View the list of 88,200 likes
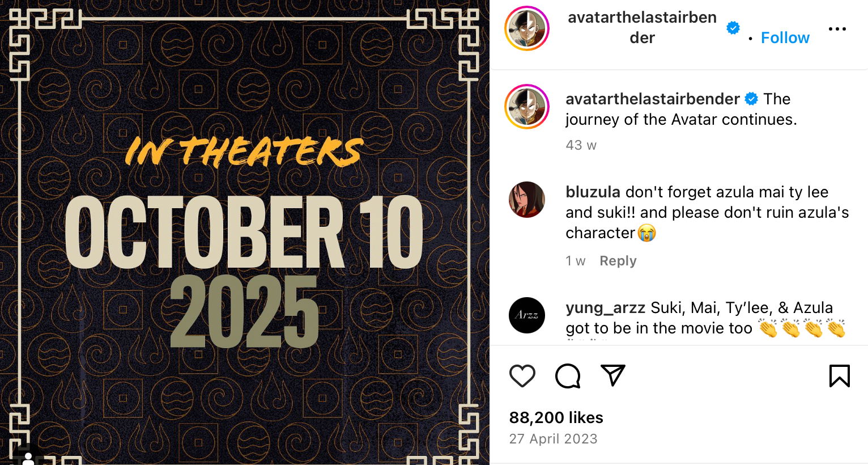Viewport: 868px width, 465px height. tap(556, 418)
